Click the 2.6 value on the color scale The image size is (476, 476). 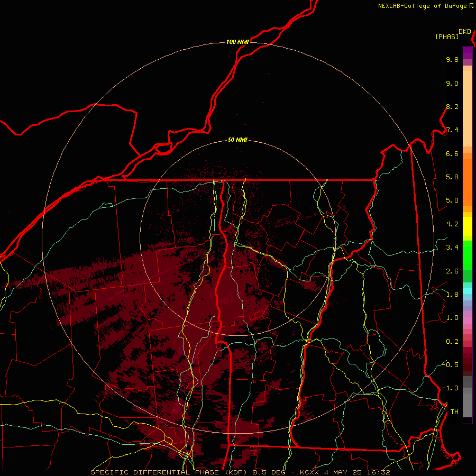(452, 271)
